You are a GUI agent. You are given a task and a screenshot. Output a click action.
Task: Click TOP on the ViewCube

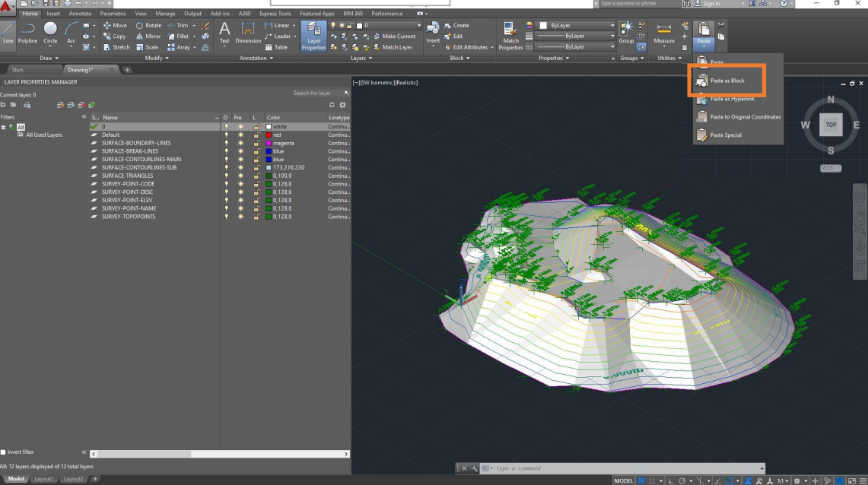tap(830, 124)
